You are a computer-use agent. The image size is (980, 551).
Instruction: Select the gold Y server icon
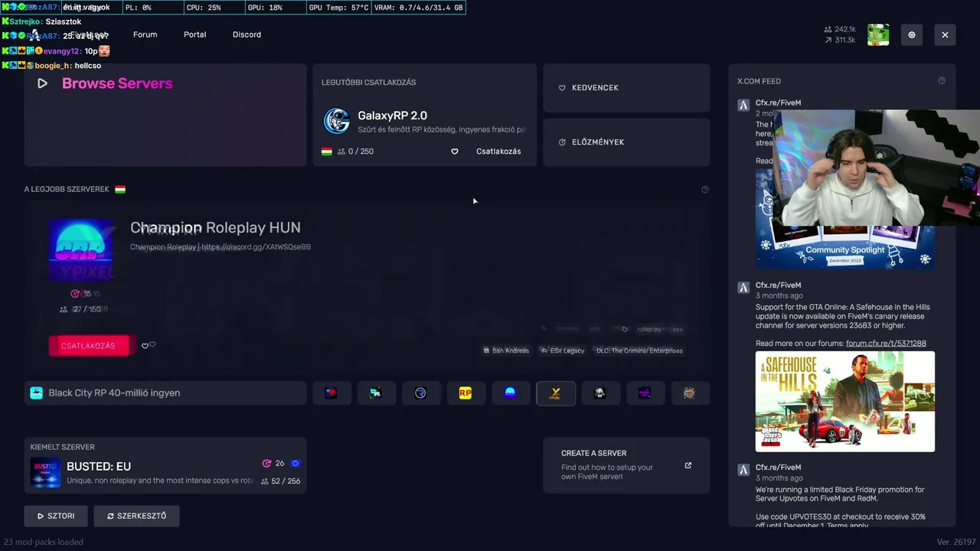[556, 393]
